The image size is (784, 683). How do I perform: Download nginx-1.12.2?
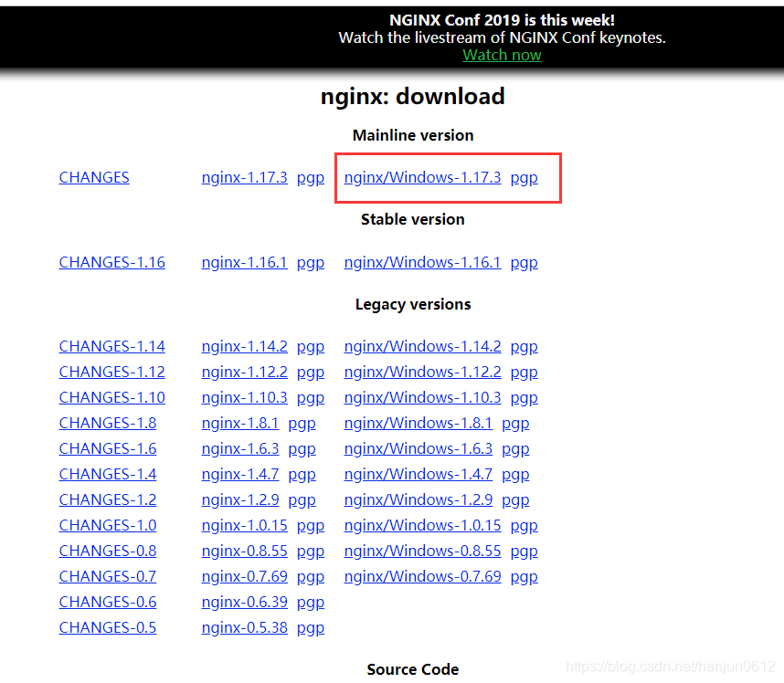(245, 372)
